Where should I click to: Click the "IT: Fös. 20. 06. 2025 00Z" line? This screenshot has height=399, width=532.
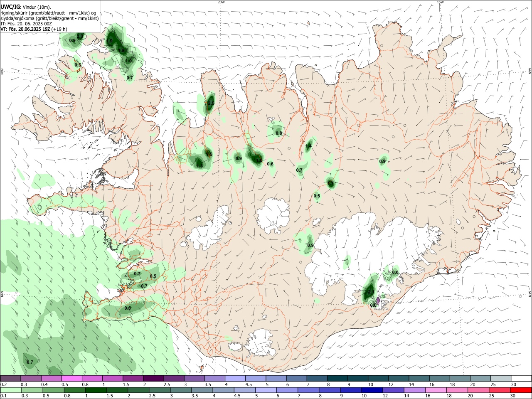tap(26, 24)
